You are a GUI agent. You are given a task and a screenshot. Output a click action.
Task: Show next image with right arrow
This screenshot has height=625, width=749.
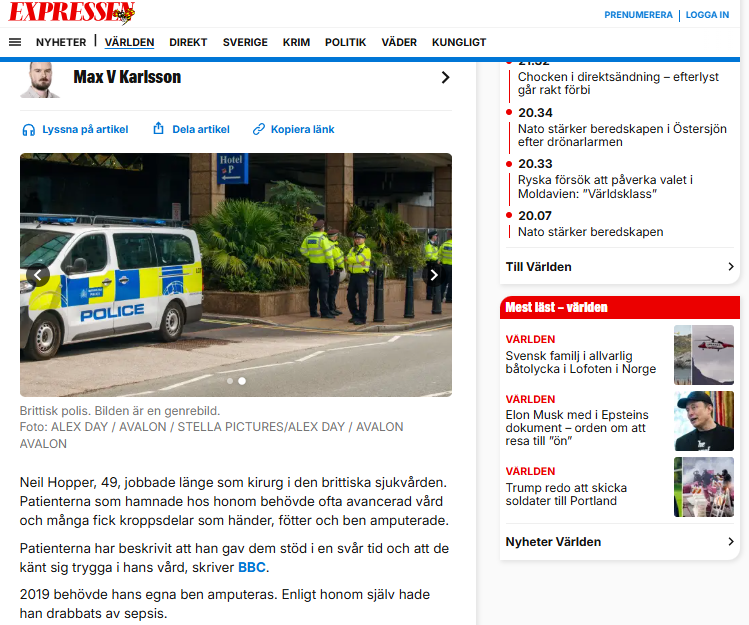click(x=434, y=275)
